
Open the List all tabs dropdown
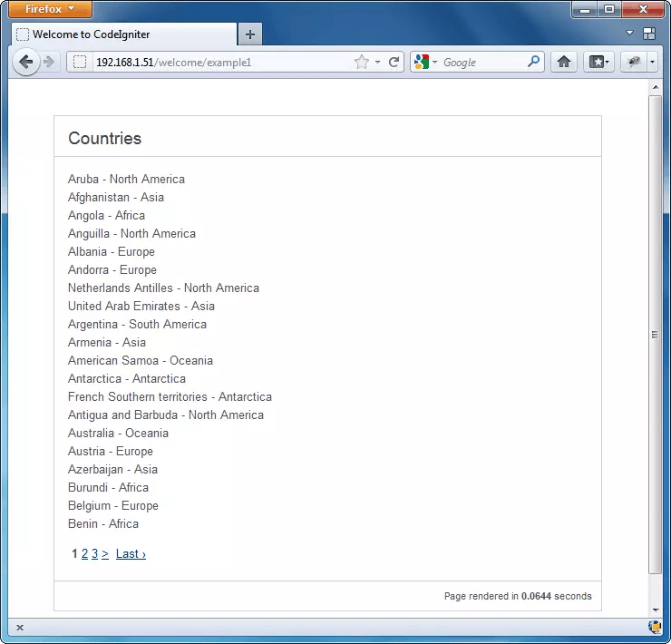[x=629, y=33]
